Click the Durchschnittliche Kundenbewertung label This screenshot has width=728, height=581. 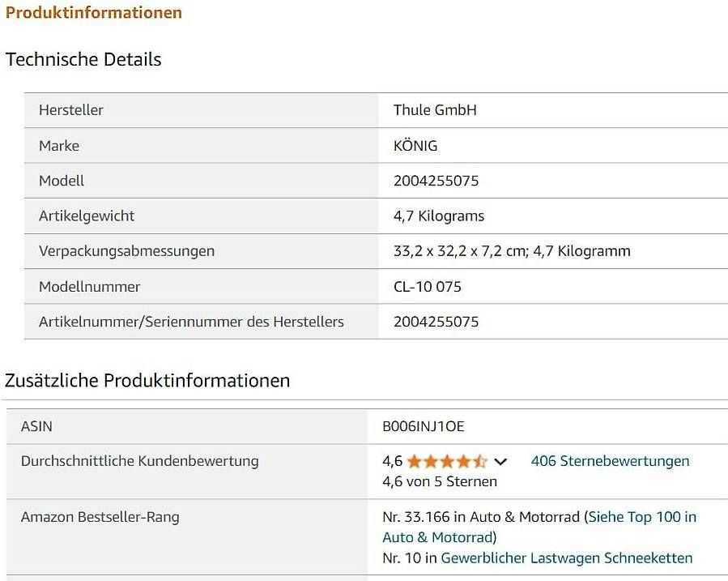click(139, 461)
